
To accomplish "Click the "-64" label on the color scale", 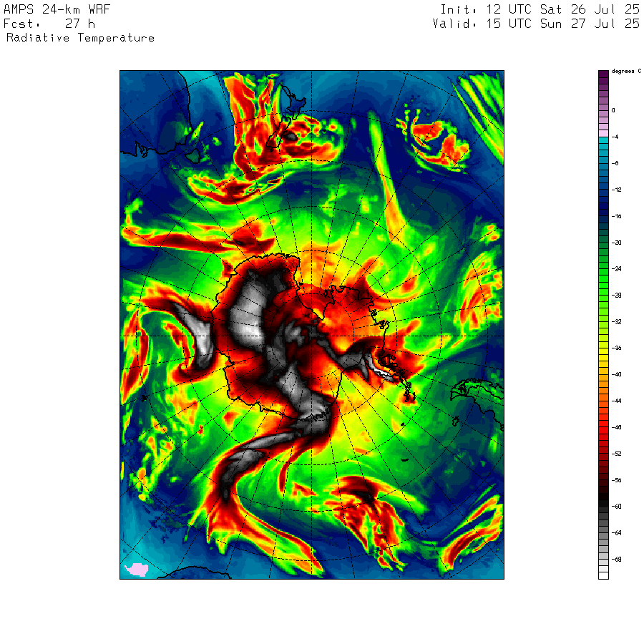I will 617,533.
